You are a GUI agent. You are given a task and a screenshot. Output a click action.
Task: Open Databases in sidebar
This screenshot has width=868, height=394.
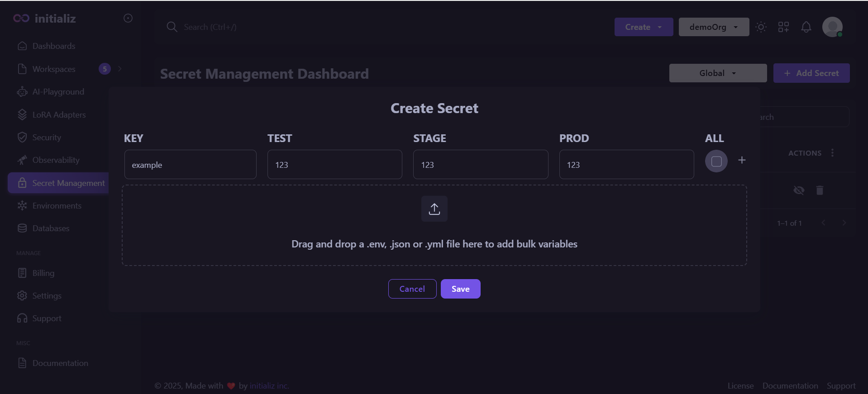pos(51,228)
